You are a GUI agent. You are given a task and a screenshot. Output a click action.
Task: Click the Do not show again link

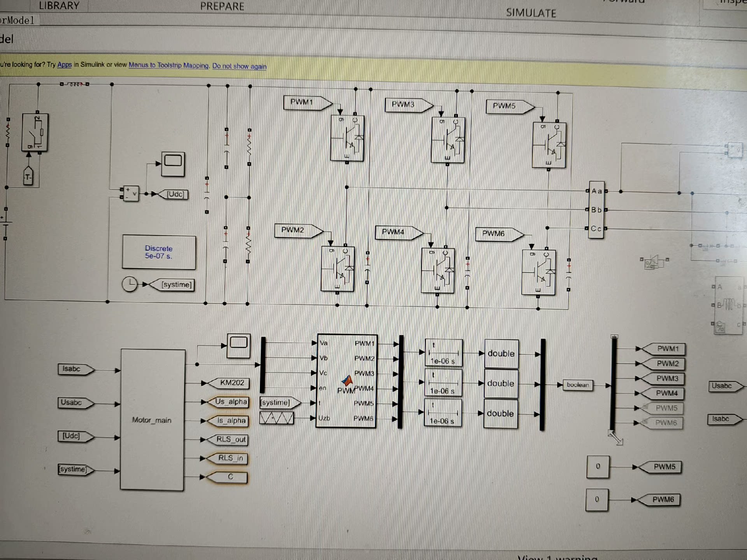(x=239, y=66)
